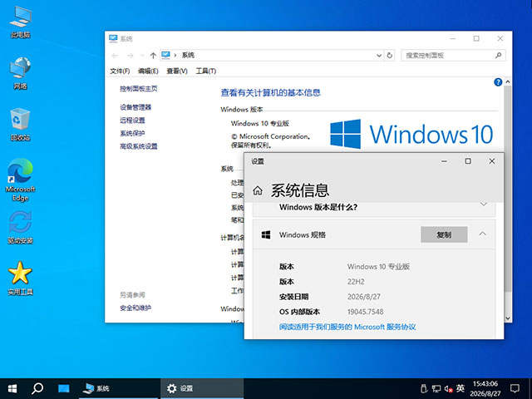This screenshot has height=399, width=532.
Task: Open the driver install (驱动安装) desktop icon
Action: 20,227
